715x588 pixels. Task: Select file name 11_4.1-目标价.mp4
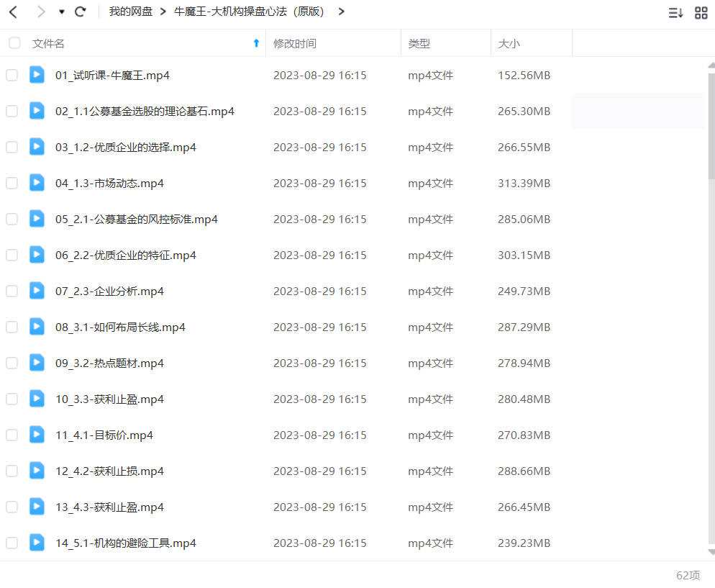click(104, 435)
